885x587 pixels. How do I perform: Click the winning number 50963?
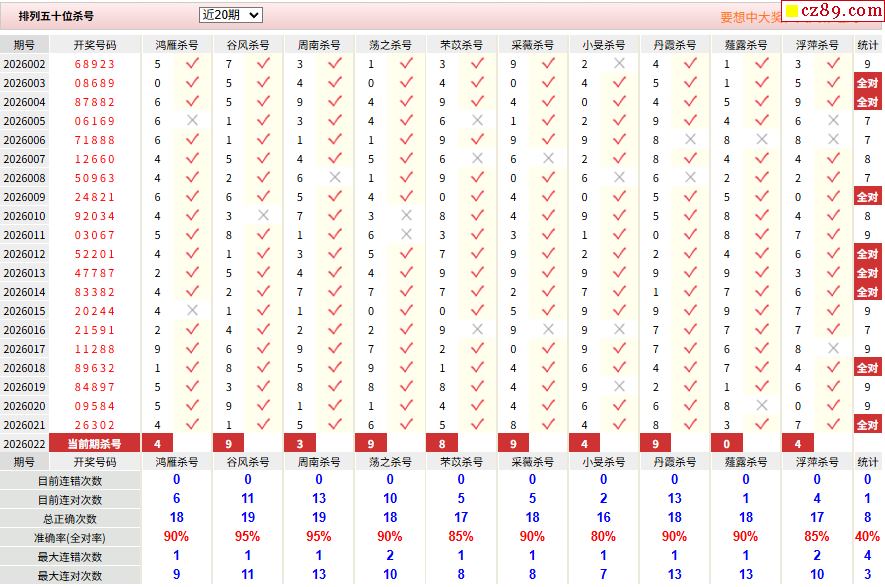[95, 178]
